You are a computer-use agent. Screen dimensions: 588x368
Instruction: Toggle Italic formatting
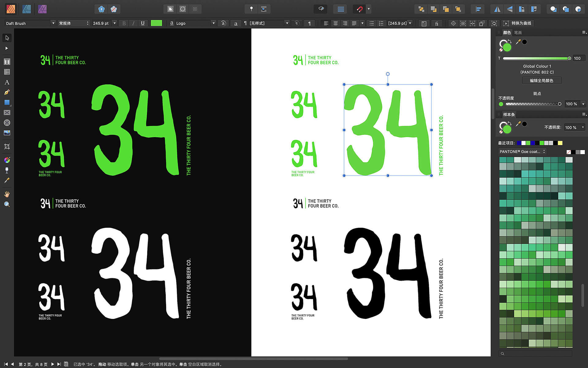[133, 23]
